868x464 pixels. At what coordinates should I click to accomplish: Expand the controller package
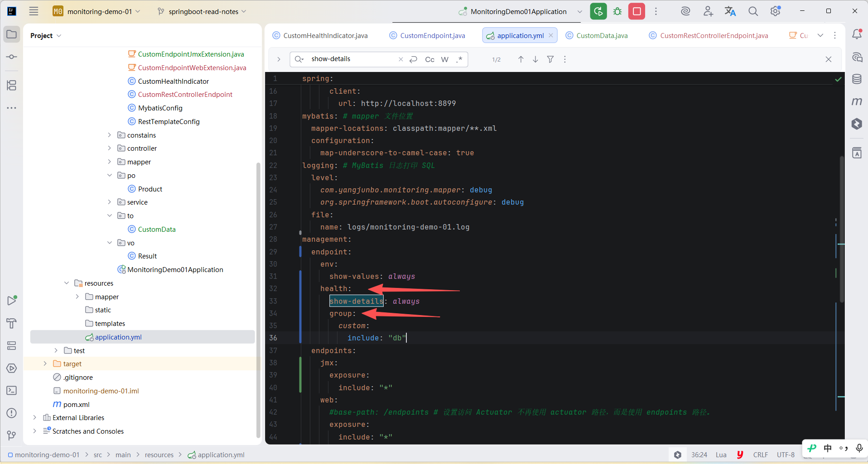pos(109,148)
